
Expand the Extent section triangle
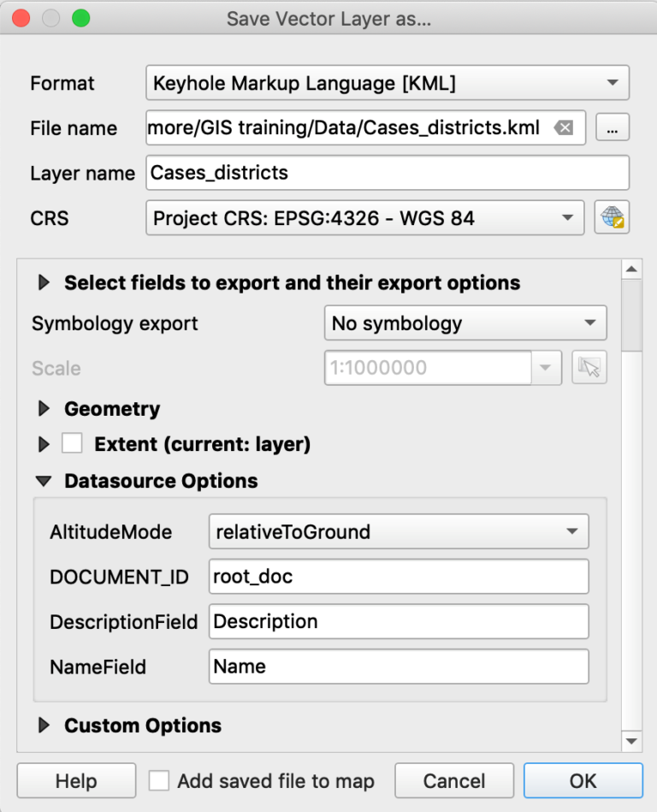[44, 444]
